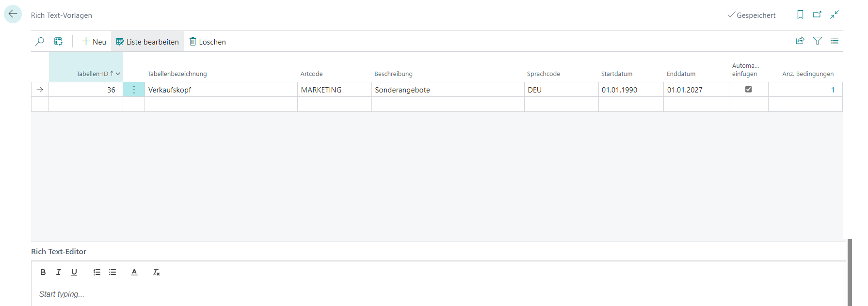This screenshot has height=306, width=868.
Task: Insert numbered list in editor
Action: tap(97, 272)
